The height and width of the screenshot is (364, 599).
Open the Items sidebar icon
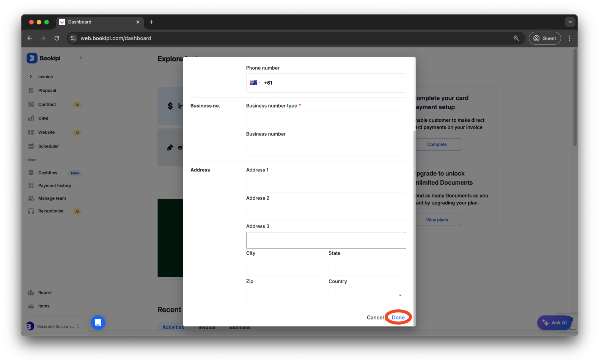coord(31,306)
